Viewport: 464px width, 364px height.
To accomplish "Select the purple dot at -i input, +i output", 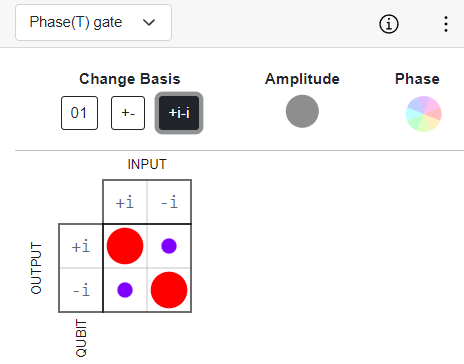I will click(169, 246).
